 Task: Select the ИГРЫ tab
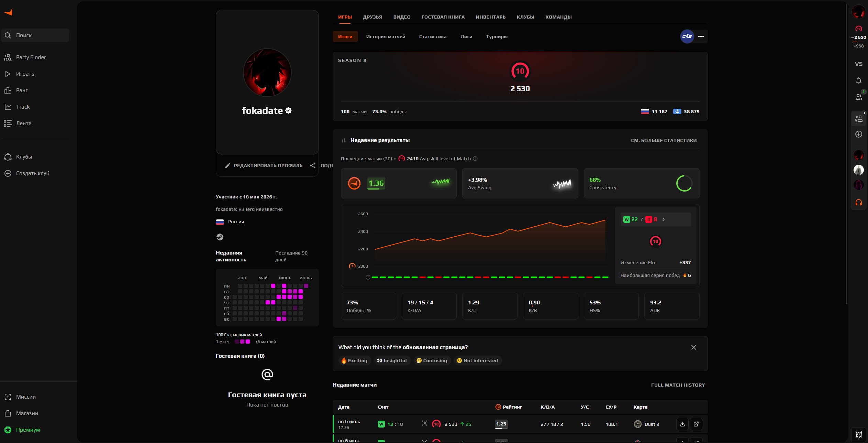(x=345, y=17)
